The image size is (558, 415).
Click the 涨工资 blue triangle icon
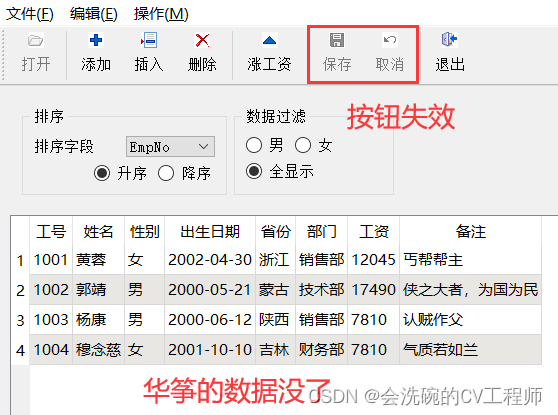(269, 40)
